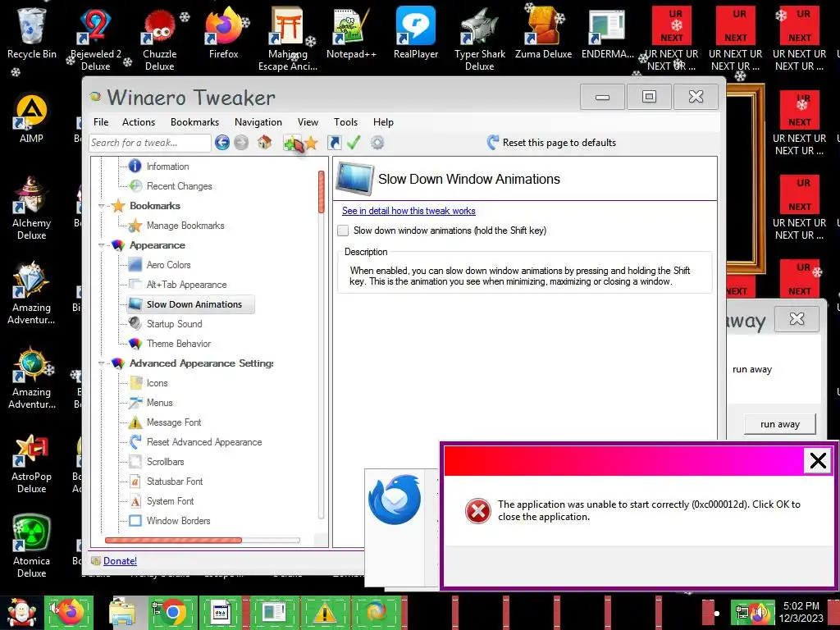The width and height of the screenshot is (840, 630).
Task: Select the AIMP desktop shortcut
Action: point(32,119)
